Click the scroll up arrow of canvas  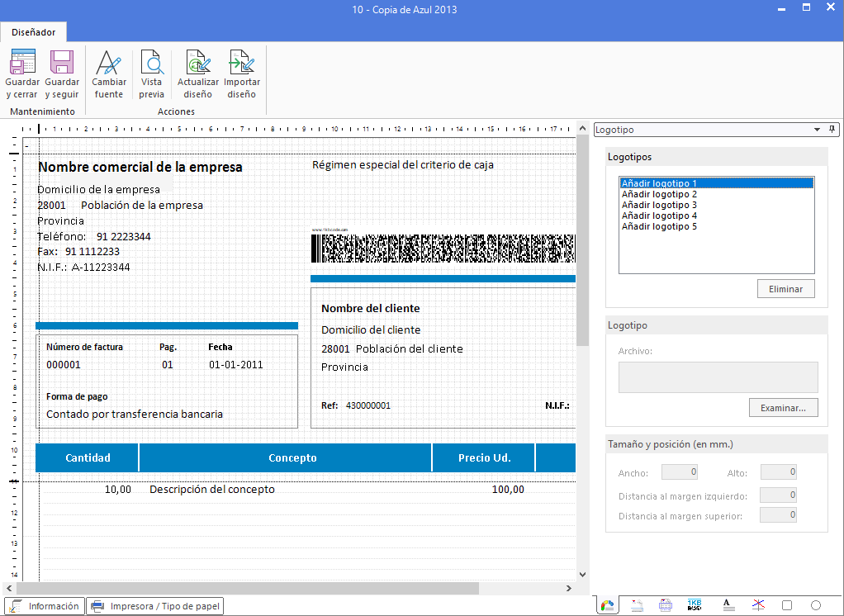click(582, 128)
